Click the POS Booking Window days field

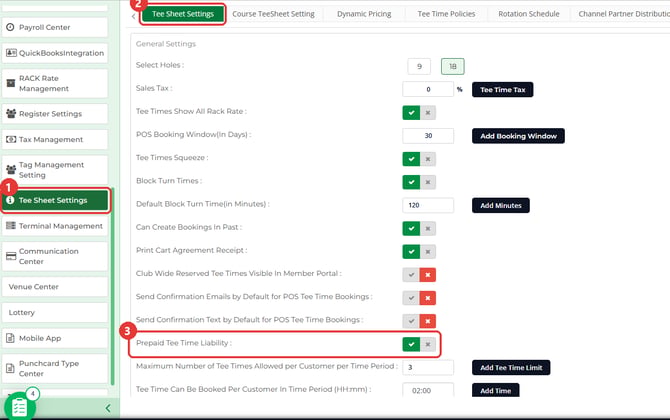[428, 135]
